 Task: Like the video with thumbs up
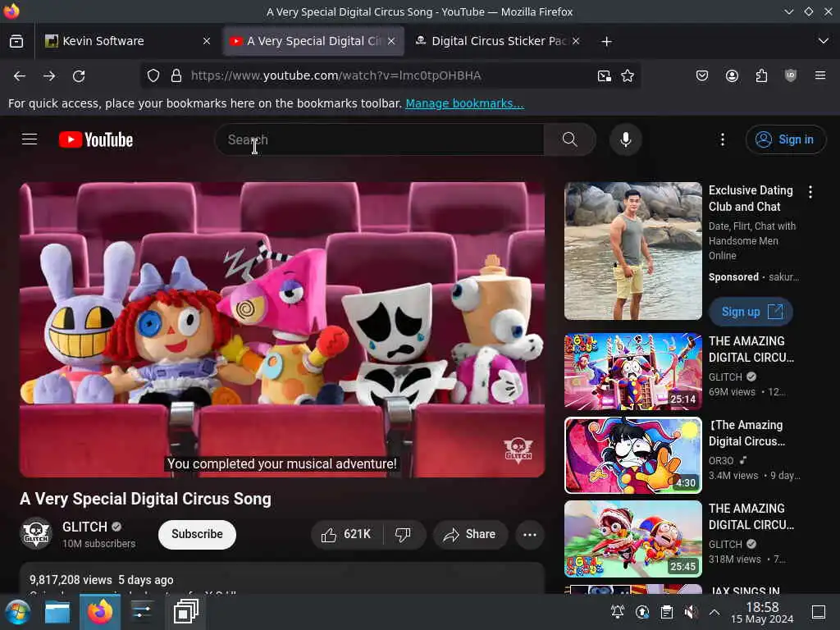[347, 534]
